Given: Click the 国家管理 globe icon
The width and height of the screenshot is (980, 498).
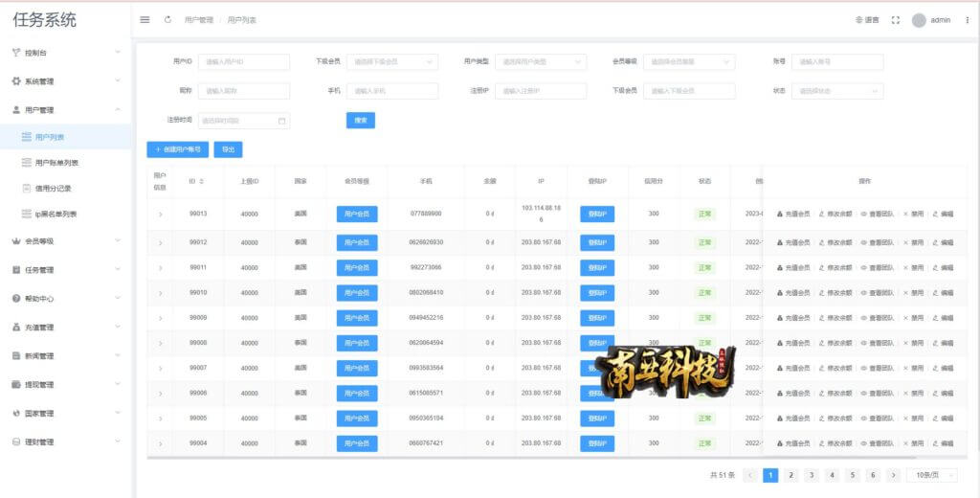Looking at the screenshot, I should (x=16, y=413).
